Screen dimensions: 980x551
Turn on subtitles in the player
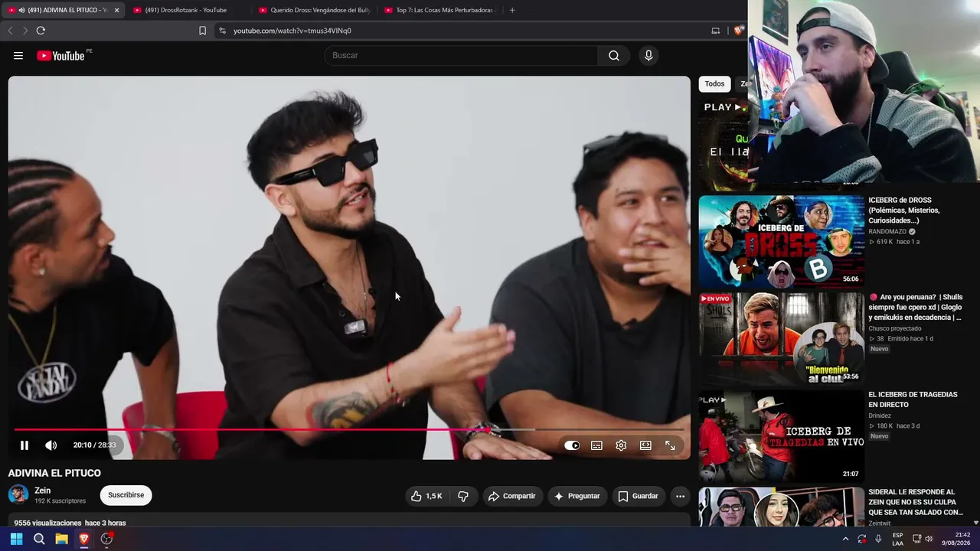[596, 445]
